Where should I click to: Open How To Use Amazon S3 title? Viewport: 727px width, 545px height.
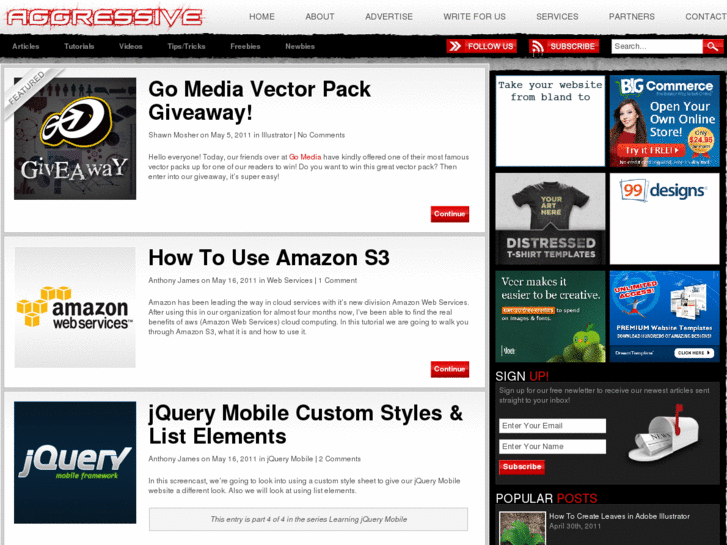[x=269, y=257]
